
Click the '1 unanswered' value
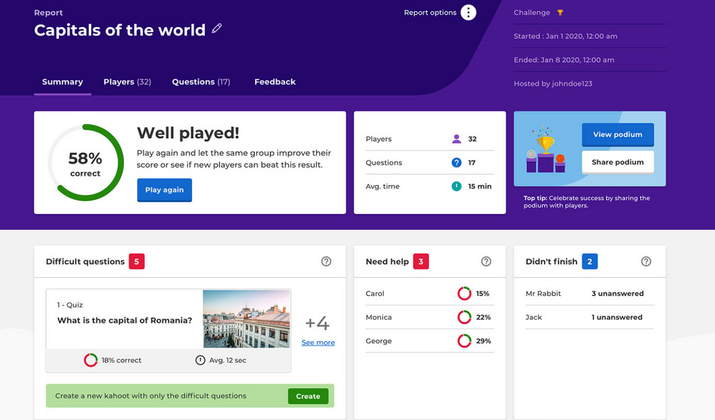(617, 317)
